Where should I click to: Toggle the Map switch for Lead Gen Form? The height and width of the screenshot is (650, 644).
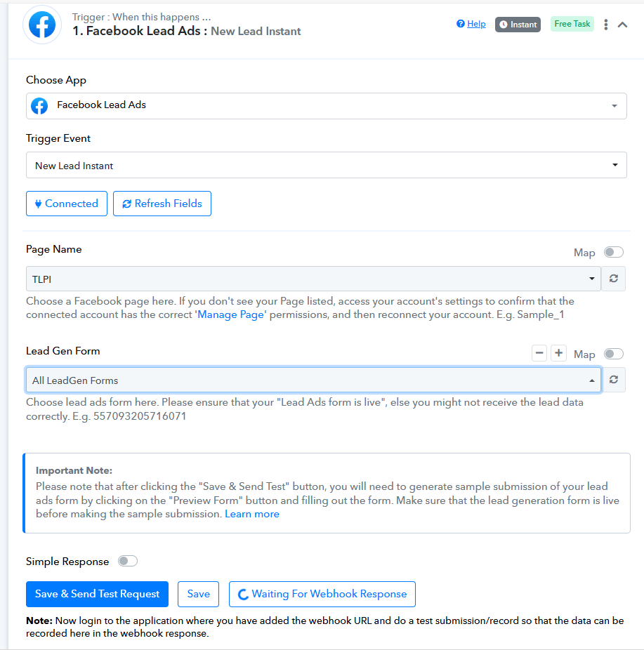(x=613, y=354)
